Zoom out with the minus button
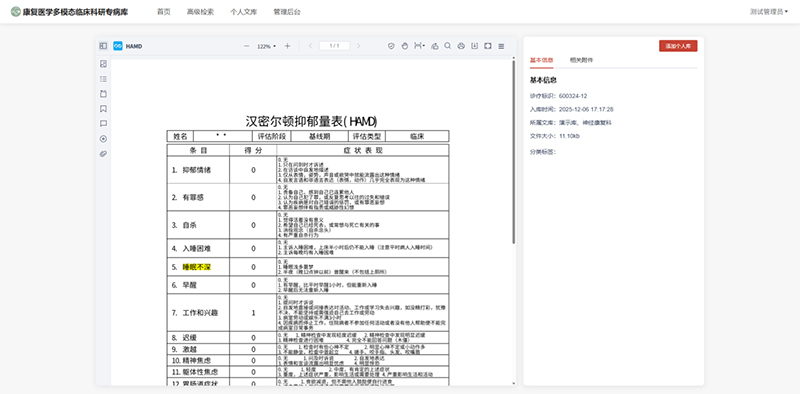800x394 pixels. pos(246,46)
